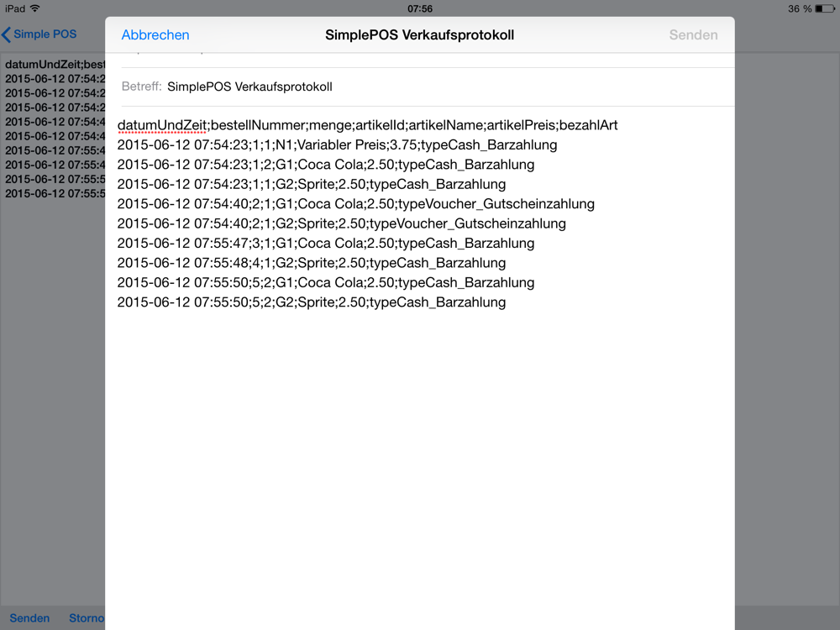
Task: Tap the 07:55:48 Sprite entry
Action: tap(312, 263)
